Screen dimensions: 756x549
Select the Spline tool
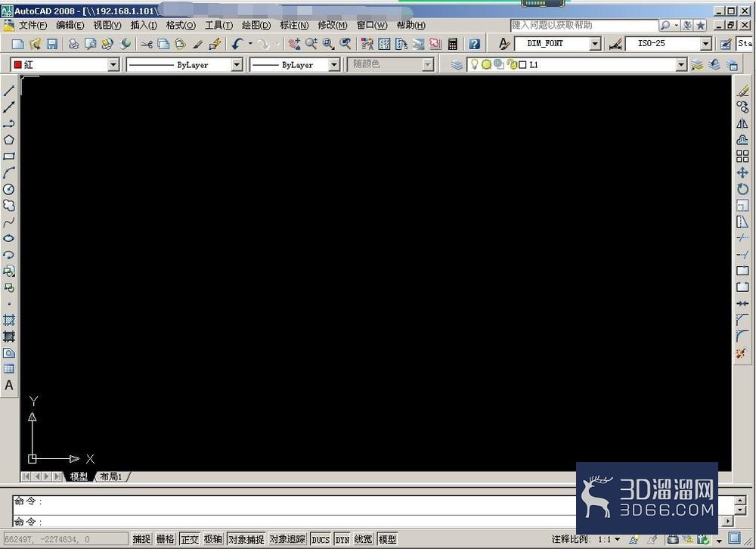click(8, 222)
